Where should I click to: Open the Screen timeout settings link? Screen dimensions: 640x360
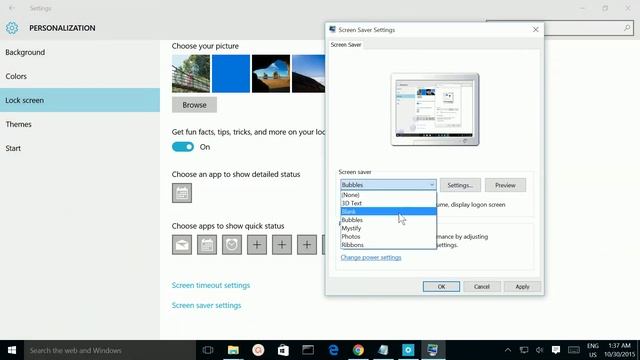click(x=211, y=285)
